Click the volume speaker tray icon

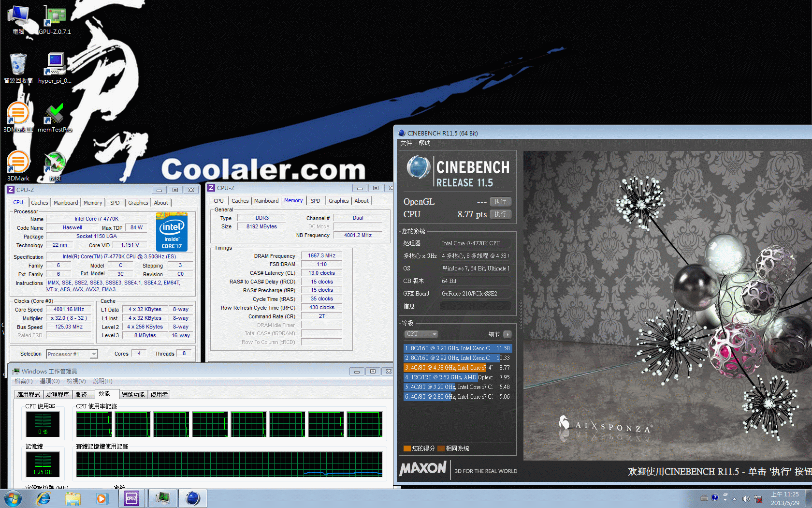pos(746,499)
